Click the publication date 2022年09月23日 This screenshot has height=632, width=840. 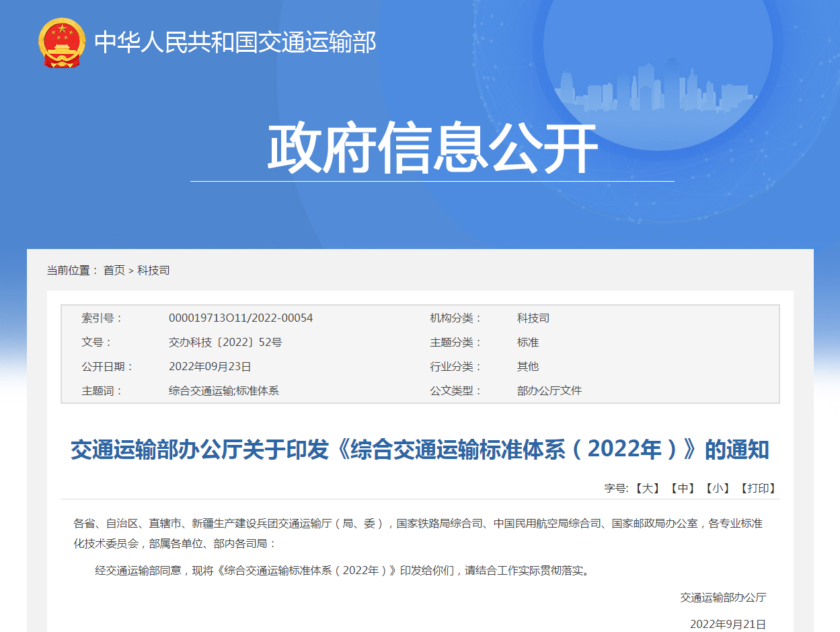pyautogui.click(x=209, y=366)
